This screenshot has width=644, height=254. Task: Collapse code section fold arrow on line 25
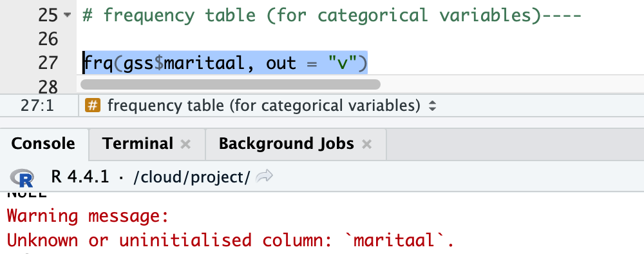tap(68, 15)
